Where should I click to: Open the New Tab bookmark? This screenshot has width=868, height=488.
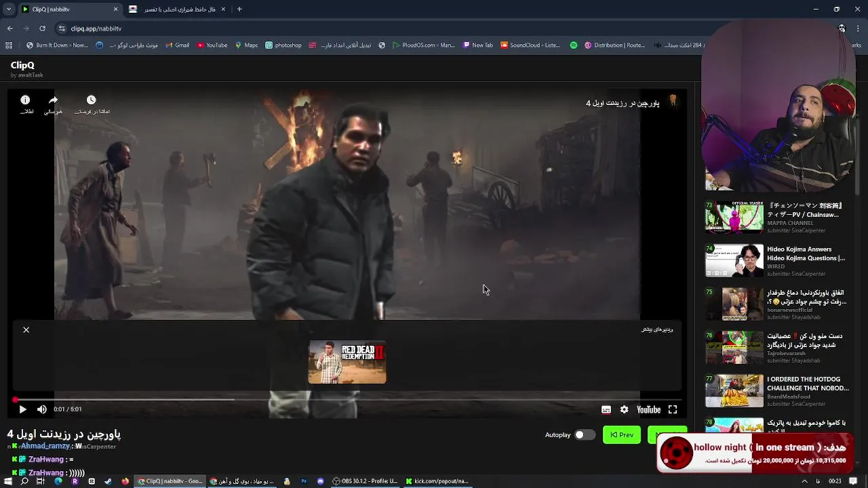point(477,45)
